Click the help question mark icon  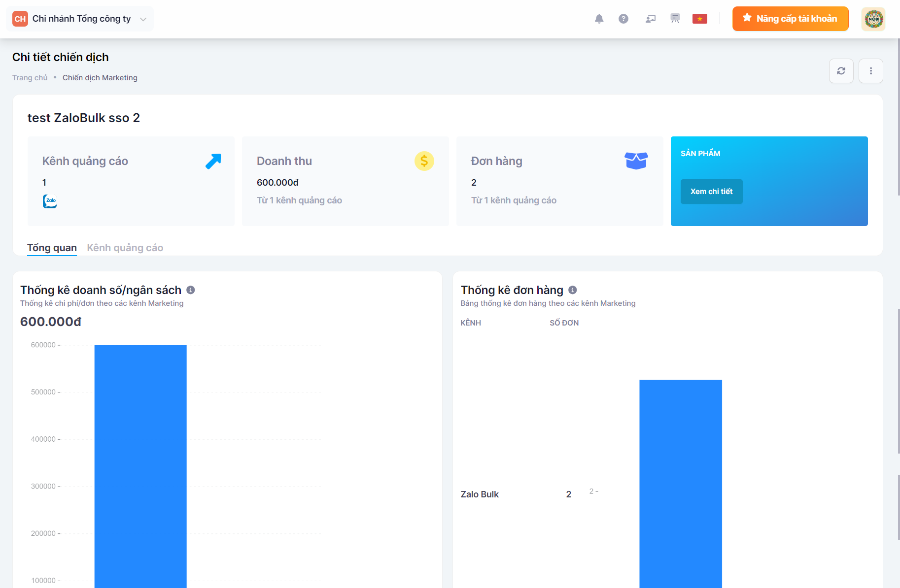click(623, 19)
